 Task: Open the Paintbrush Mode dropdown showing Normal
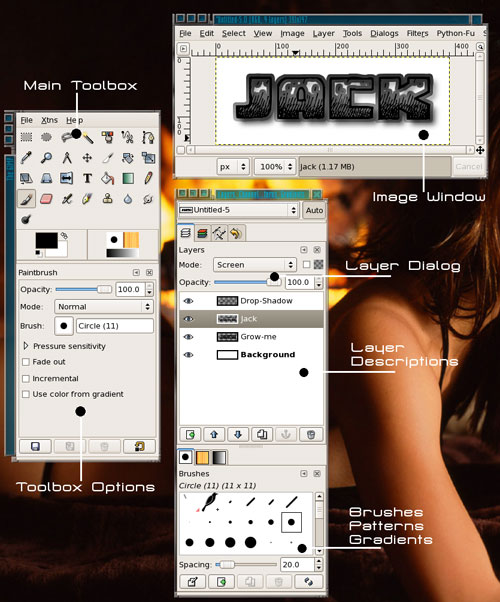pos(104,306)
